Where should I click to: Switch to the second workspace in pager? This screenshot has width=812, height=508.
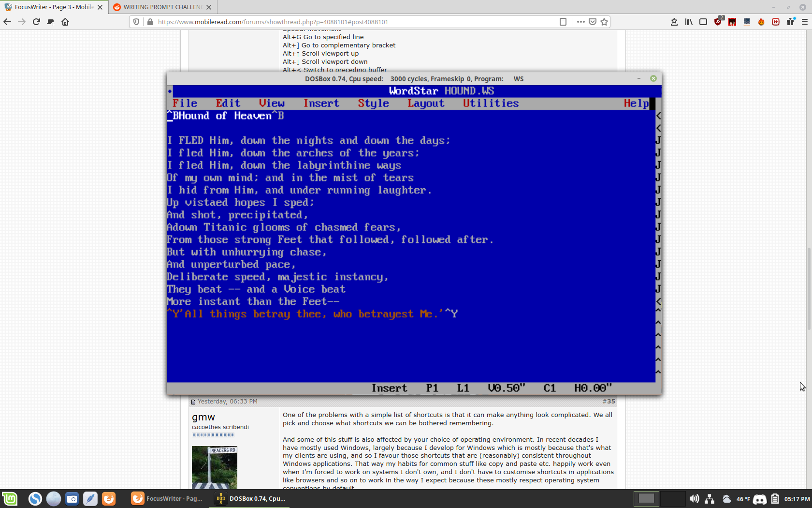coord(672,498)
